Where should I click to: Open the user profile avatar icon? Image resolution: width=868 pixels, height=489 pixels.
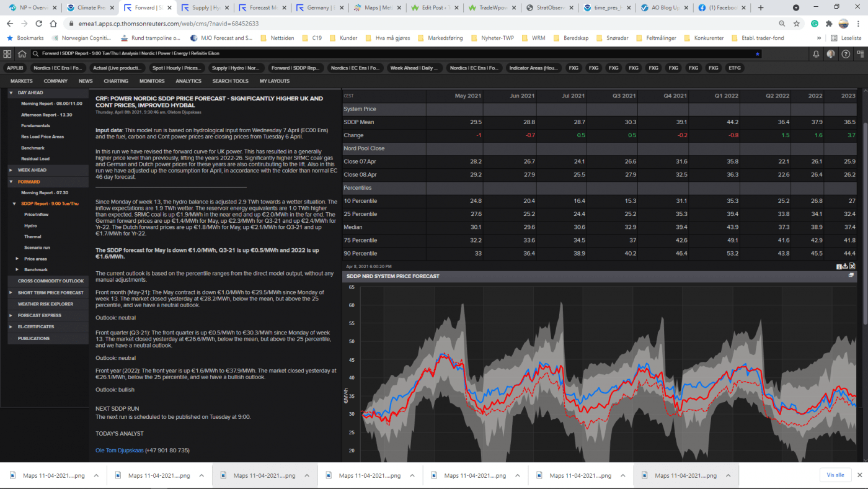(x=830, y=54)
